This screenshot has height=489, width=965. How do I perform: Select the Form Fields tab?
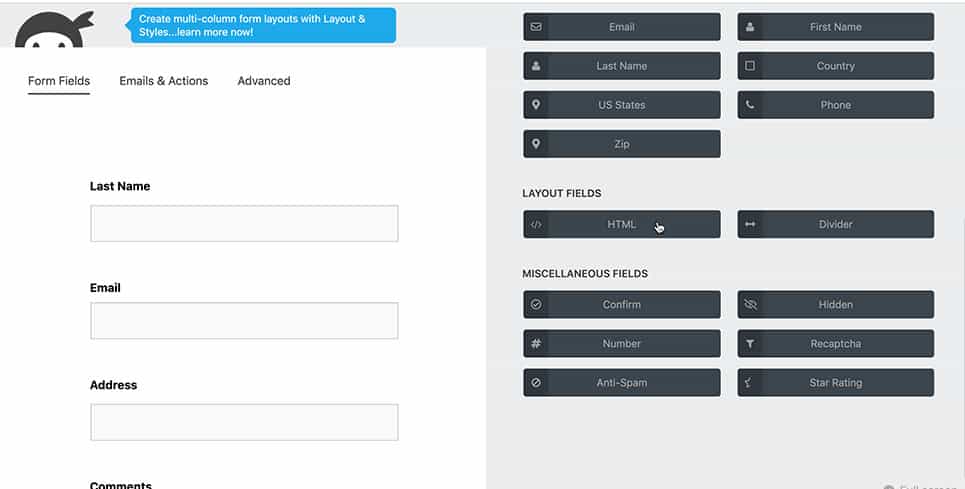[59, 81]
